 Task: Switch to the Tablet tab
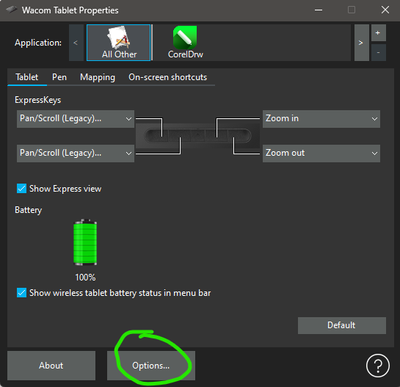[27, 77]
